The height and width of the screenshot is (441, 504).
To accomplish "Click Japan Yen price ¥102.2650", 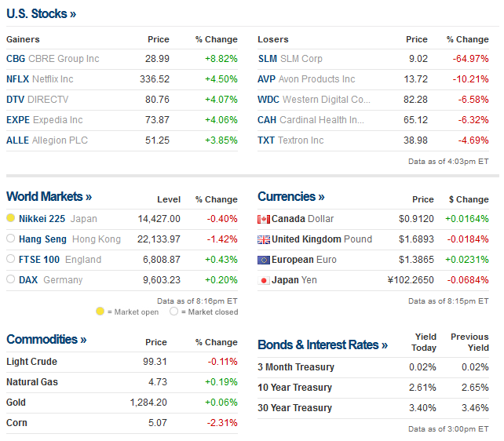I will tap(411, 280).
